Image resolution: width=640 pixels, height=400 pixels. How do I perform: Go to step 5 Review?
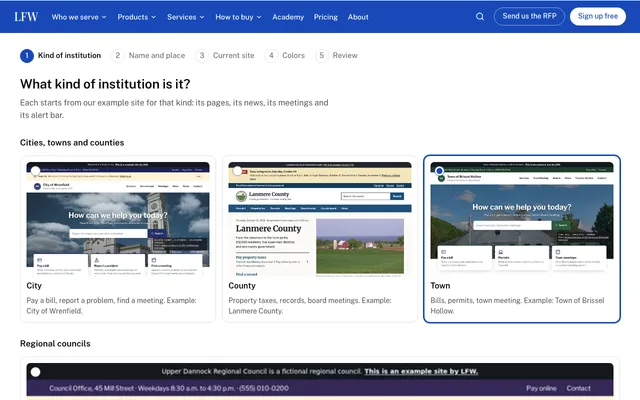coord(336,56)
